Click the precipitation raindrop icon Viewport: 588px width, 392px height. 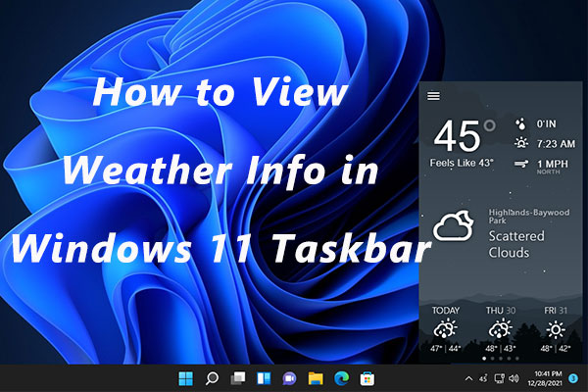(x=520, y=123)
